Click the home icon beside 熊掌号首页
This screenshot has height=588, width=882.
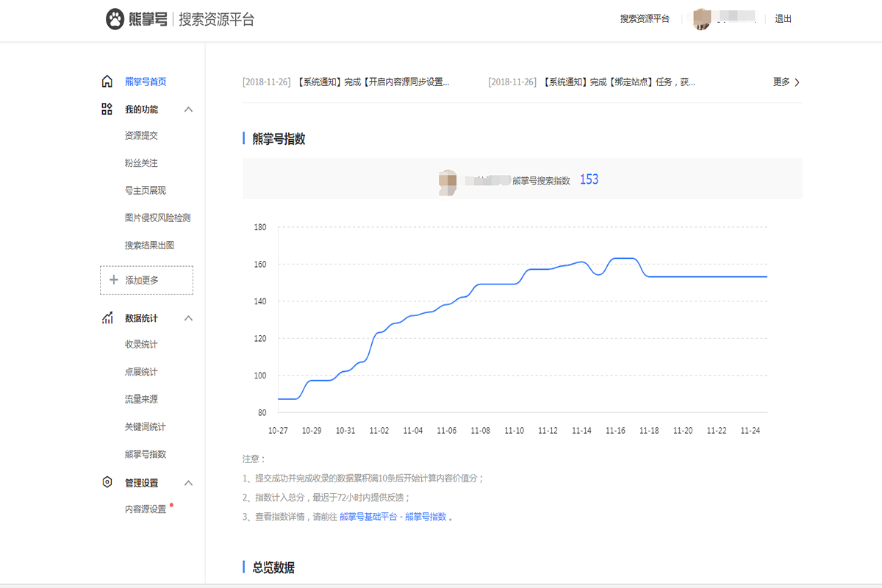(x=107, y=82)
